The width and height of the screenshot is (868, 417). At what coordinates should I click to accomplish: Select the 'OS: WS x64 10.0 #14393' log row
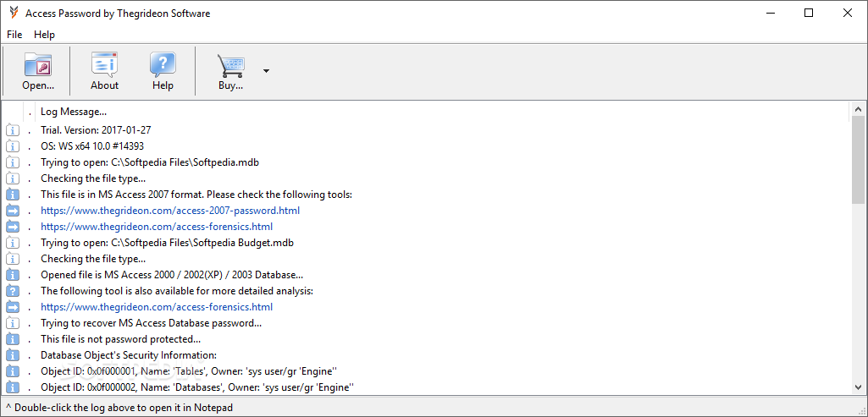426,146
